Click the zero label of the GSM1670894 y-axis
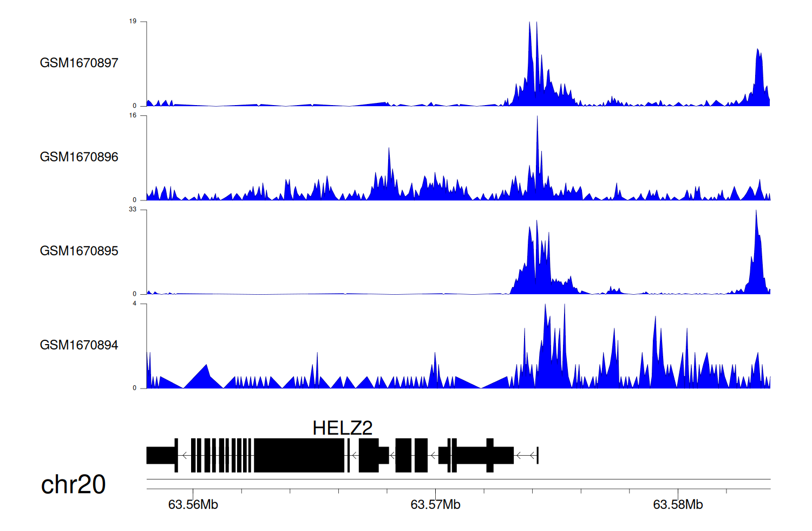The width and height of the screenshot is (812, 531). (135, 388)
